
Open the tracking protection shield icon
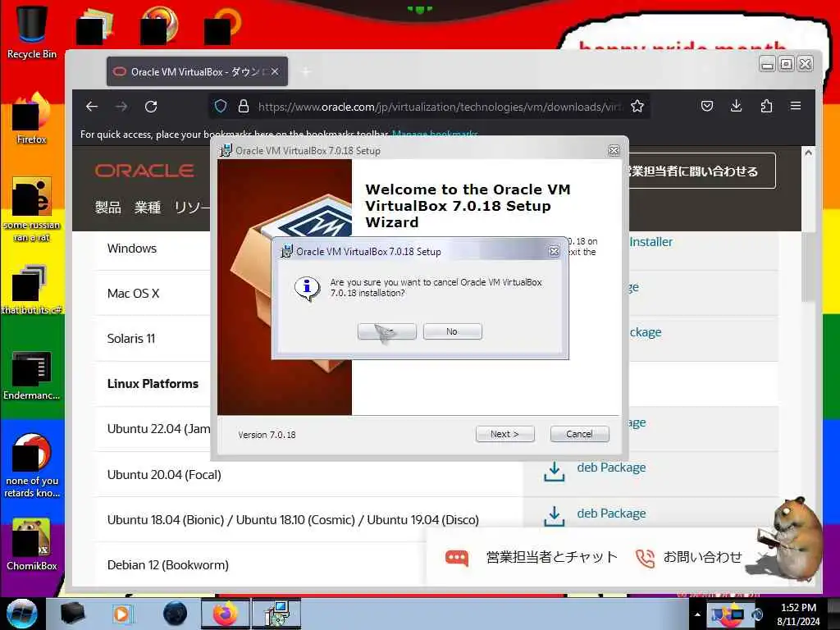221,106
